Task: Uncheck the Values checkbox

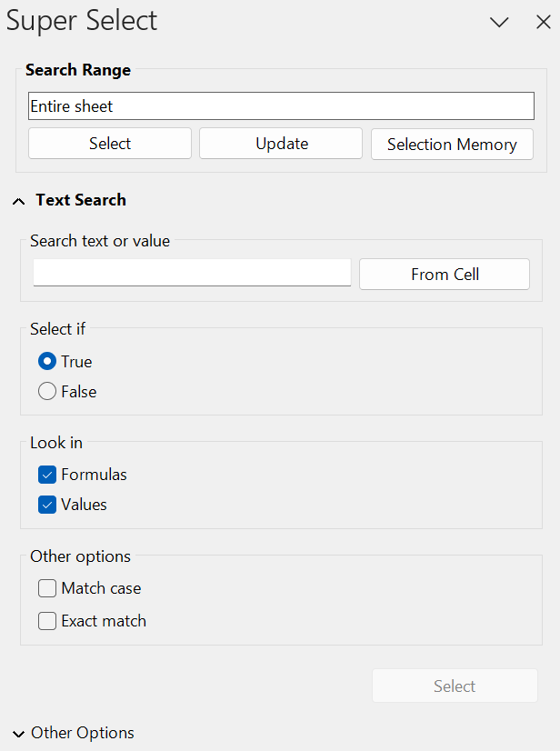Action: (47, 505)
